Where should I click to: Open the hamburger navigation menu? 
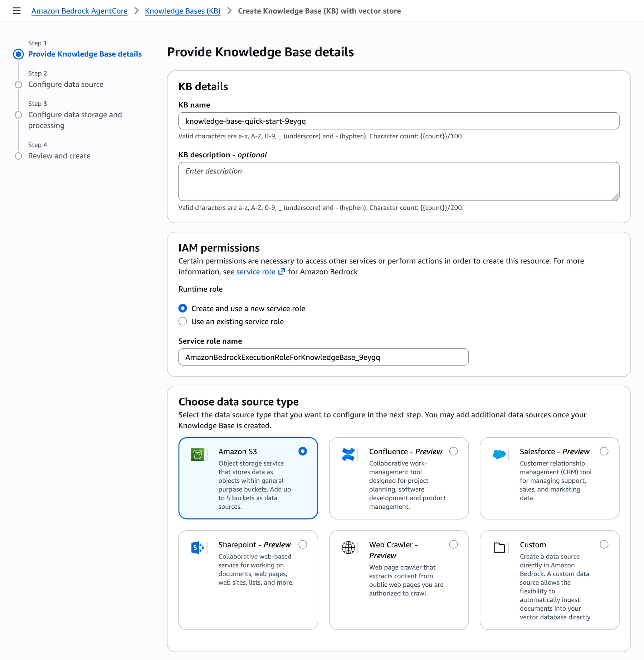coord(16,11)
